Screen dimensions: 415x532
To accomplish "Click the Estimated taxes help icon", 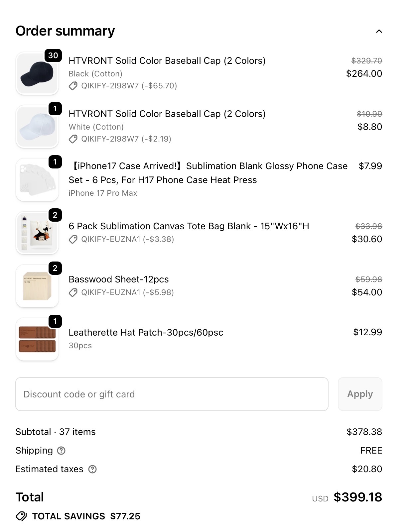I will click(x=92, y=469).
